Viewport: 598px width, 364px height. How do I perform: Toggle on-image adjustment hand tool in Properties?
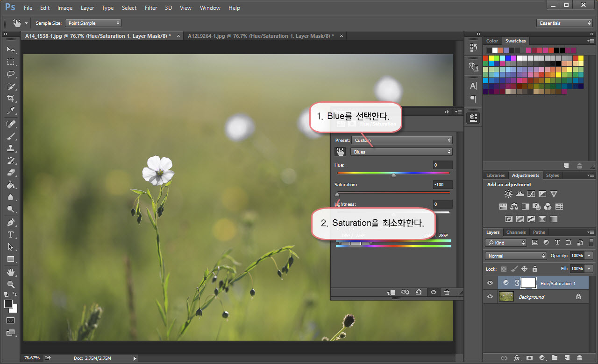click(x=340, y=152)
